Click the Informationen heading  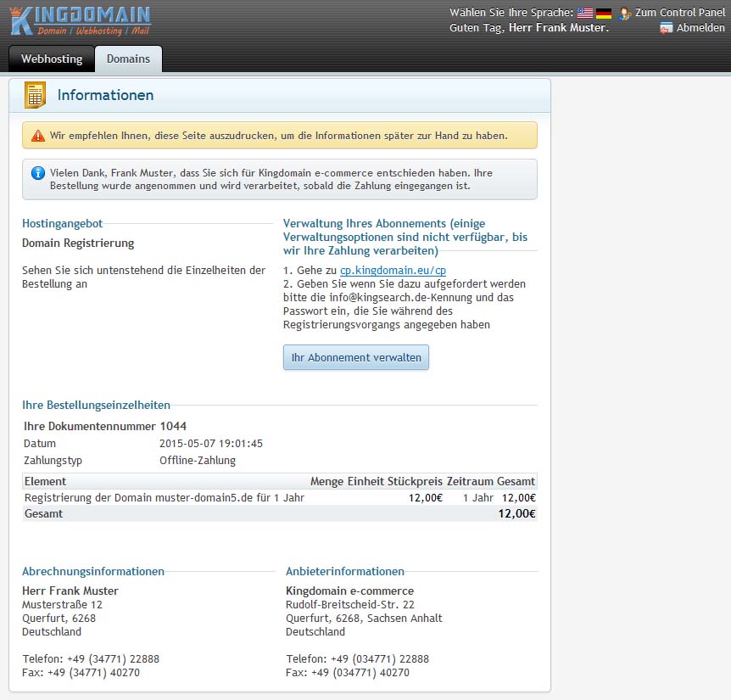[x=105, y=95]
